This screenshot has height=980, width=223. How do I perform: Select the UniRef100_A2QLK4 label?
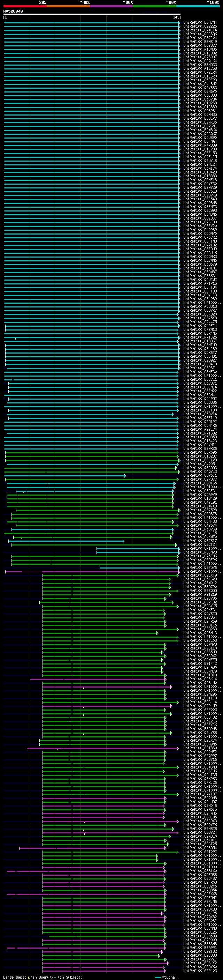pos(200,61)
